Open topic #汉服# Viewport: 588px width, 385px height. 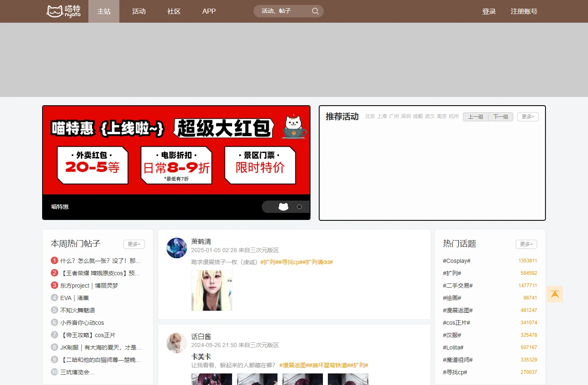452,335
